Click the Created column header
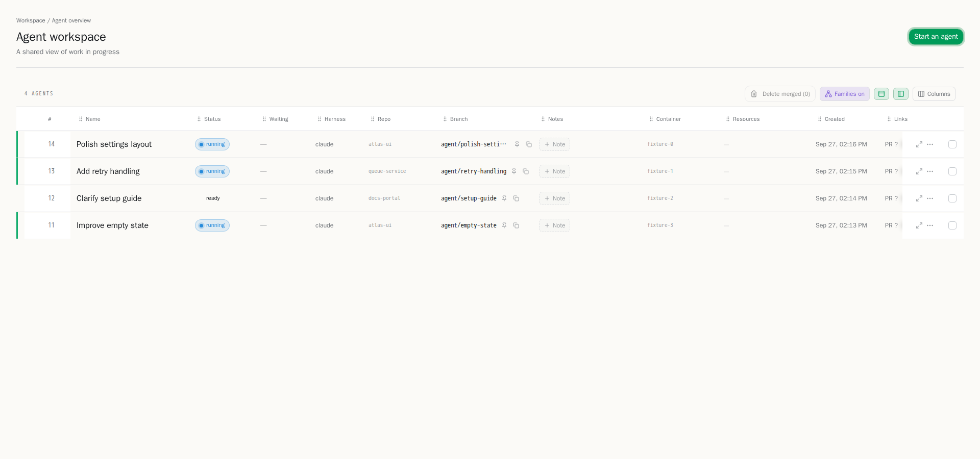This screenshot has height=459, width=980. click(x=835, y=119)
